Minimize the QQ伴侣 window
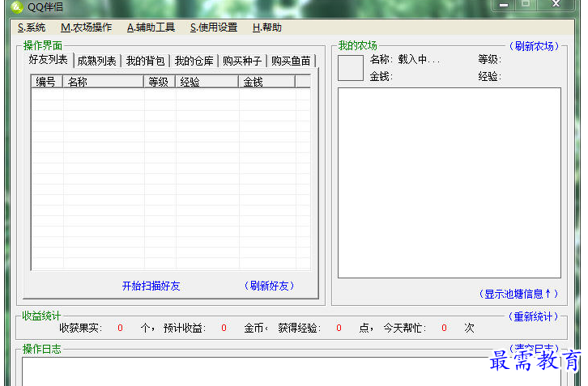588x386 pixels. [504, 5]
